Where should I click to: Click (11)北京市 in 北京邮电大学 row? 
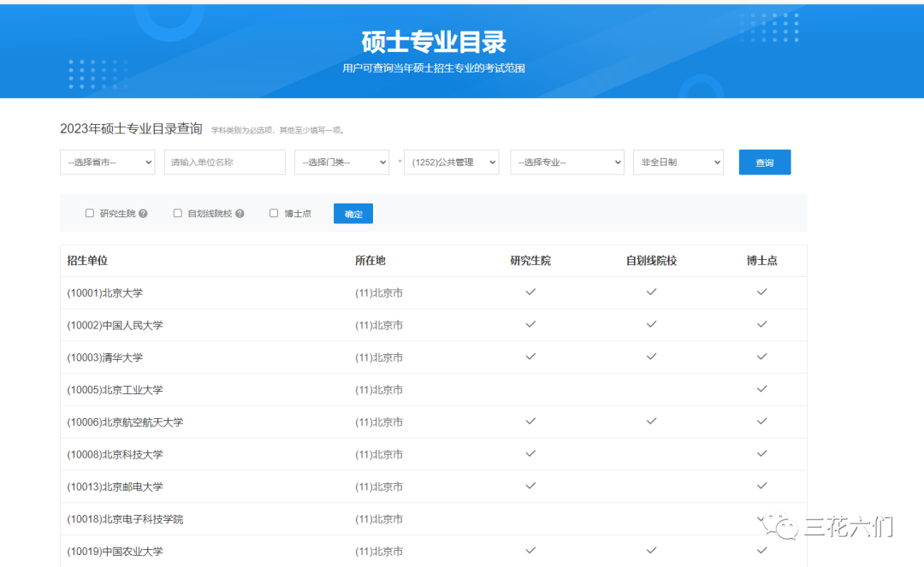click(x=379, y=487)
